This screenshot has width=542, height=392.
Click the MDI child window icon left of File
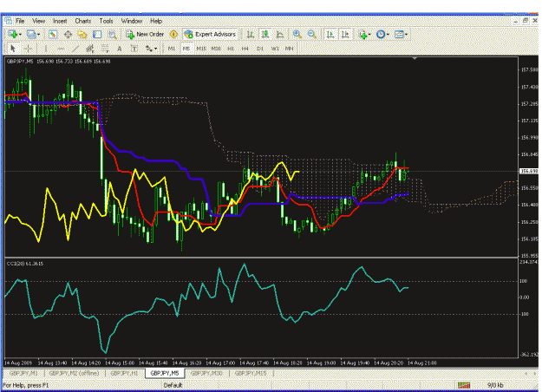(8, 21)
